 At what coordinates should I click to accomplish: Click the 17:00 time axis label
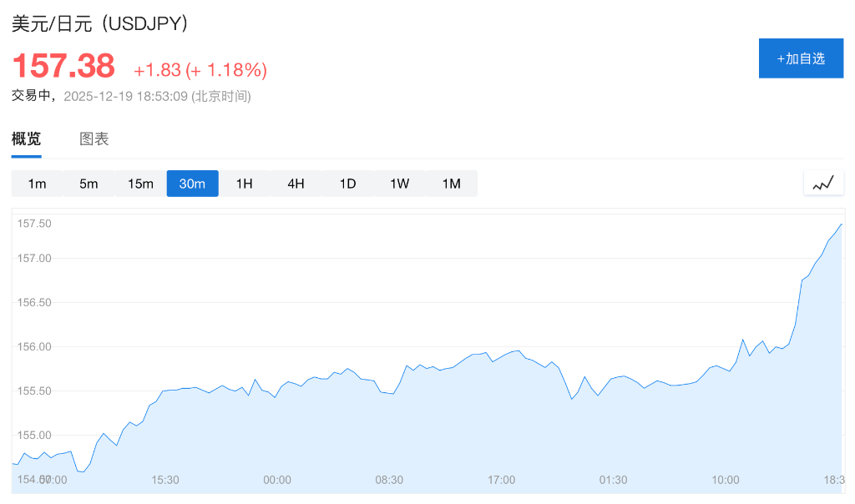tap(501, 480)
